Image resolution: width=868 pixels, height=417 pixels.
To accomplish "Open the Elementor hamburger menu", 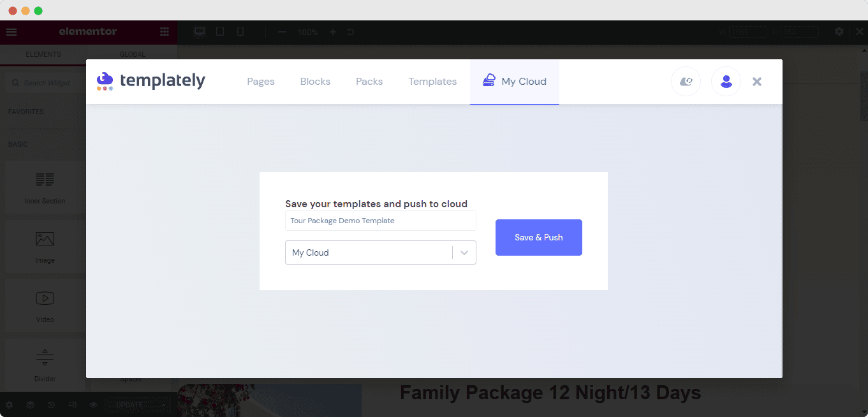I will tap(11, 32).
